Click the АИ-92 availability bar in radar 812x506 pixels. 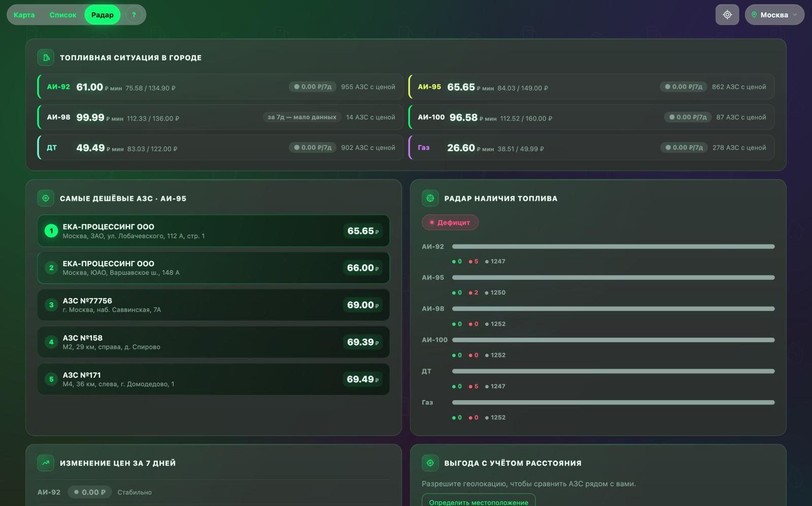tap(613, 246)
